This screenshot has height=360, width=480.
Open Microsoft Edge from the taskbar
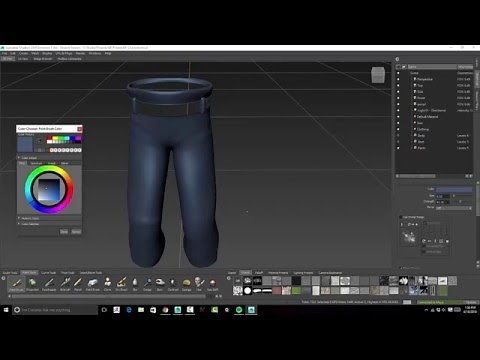tap(129, 310)
